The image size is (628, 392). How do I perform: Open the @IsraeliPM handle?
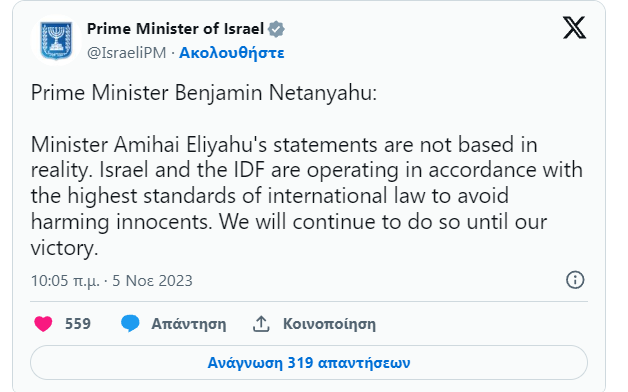[x=127, y=53]
